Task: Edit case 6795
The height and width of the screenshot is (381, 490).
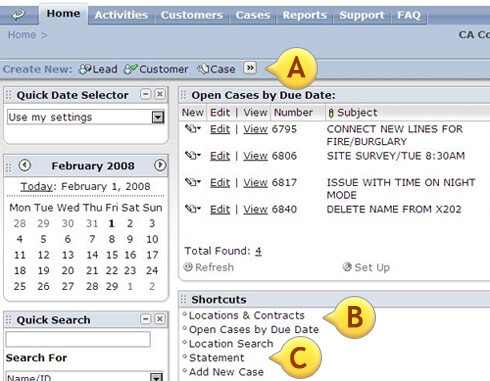Action: click(220, 129)
